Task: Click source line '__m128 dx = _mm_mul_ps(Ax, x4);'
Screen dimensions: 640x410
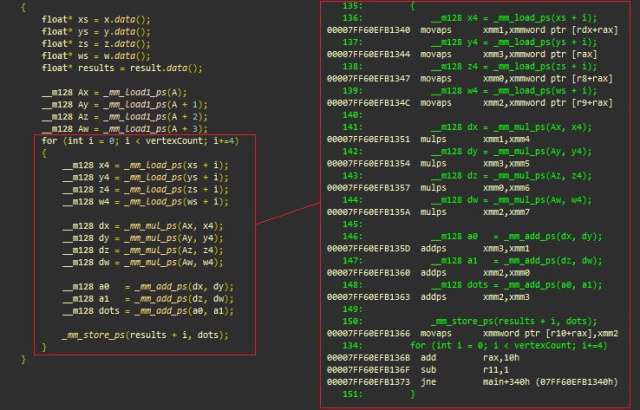Action: point(143,226)
